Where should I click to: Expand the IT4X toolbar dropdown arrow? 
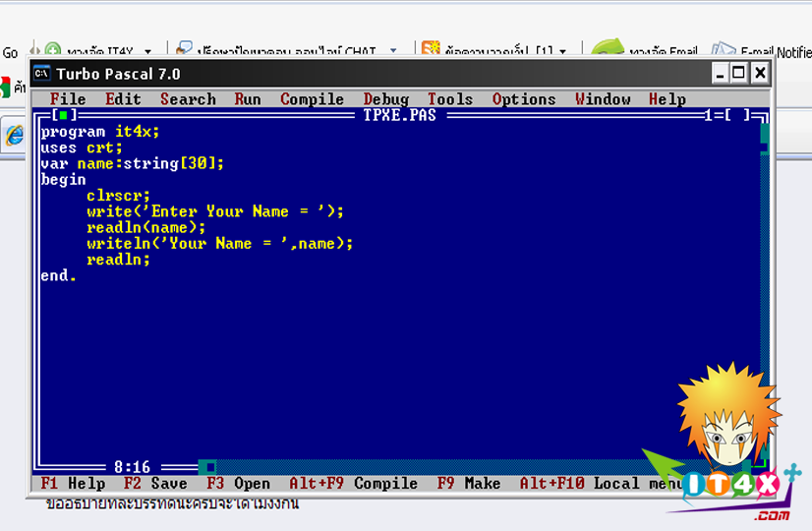click(147, 51)
